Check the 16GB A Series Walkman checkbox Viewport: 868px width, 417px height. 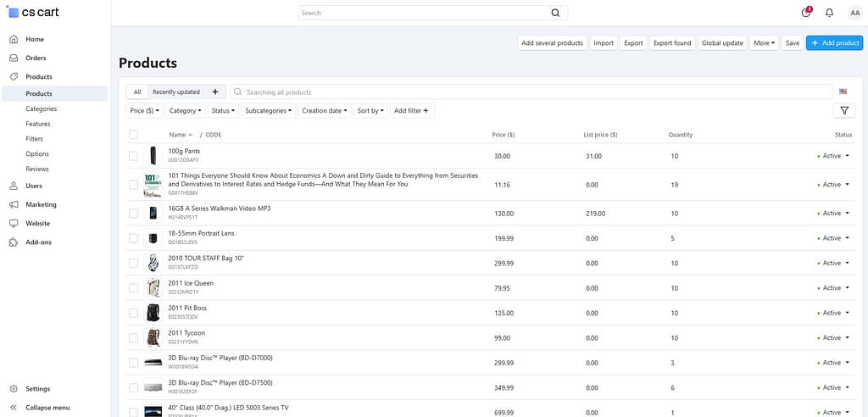(x=133, y=214)
